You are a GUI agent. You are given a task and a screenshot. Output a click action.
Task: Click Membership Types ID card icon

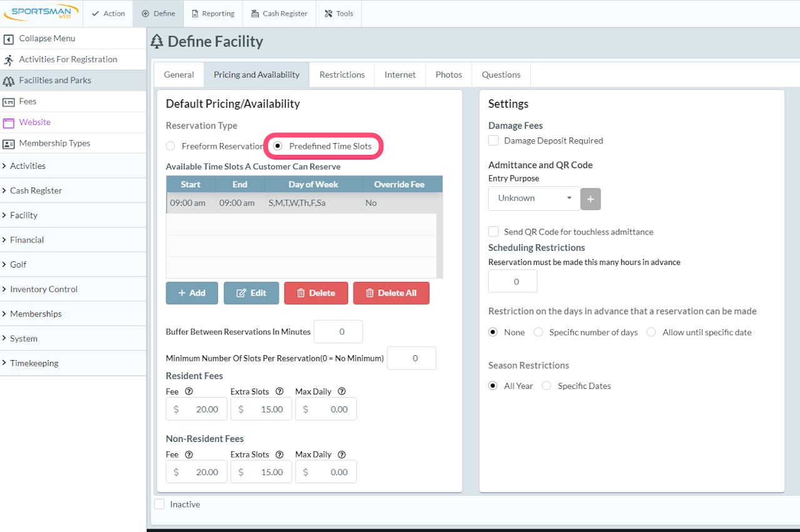tap(9, 144)
